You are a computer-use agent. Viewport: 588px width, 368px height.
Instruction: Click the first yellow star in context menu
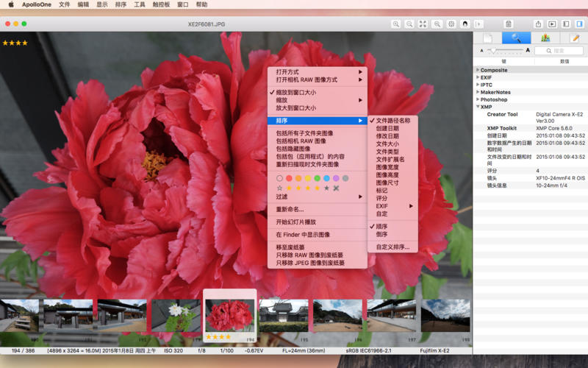(289, 188)
